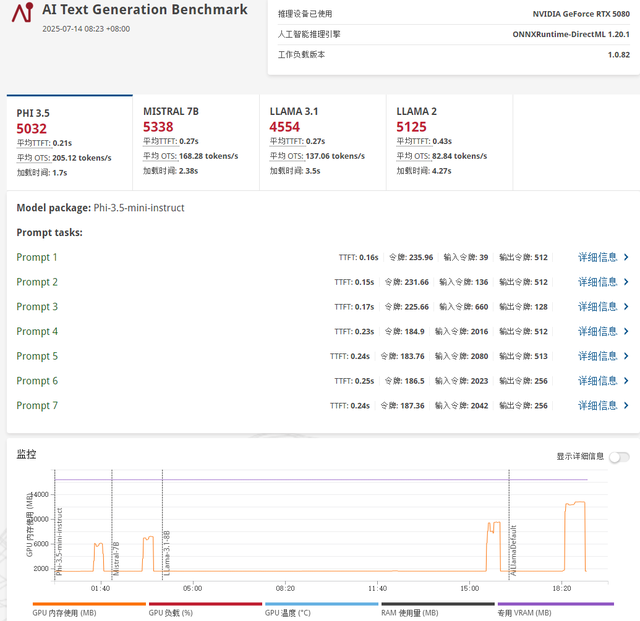640x621 pixels.
Task: Open the LLAMA 2 results tab
Action: pos(449,142)
